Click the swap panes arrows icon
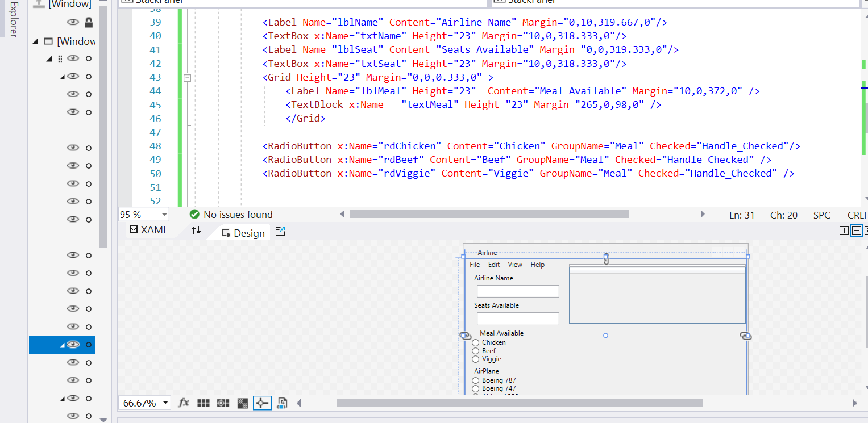This screenshot has height=423, width=868. [x=196, y=230]
